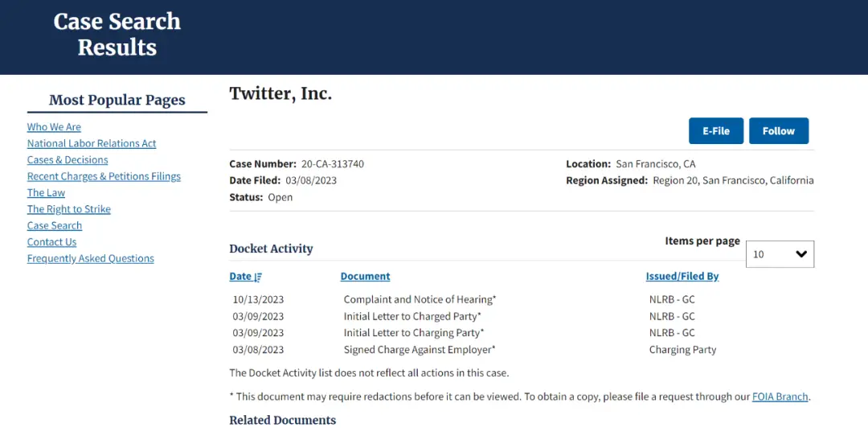Viewport: 868px width, 428px height.
Task: Open Frequently Asked Questions link
Action: 90,259
